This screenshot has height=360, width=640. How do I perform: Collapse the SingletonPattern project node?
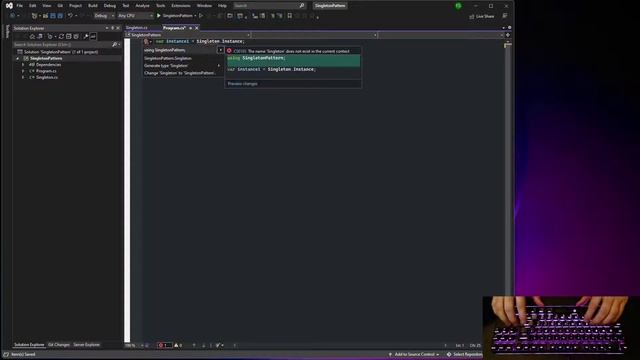click(x=18, y=58)
